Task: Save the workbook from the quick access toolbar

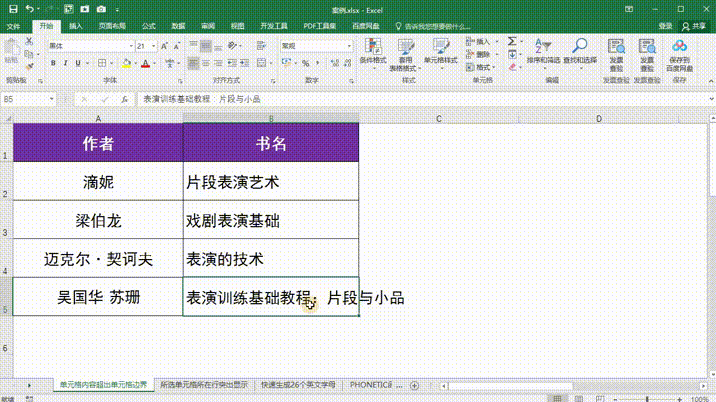Action: click(13, 9)
